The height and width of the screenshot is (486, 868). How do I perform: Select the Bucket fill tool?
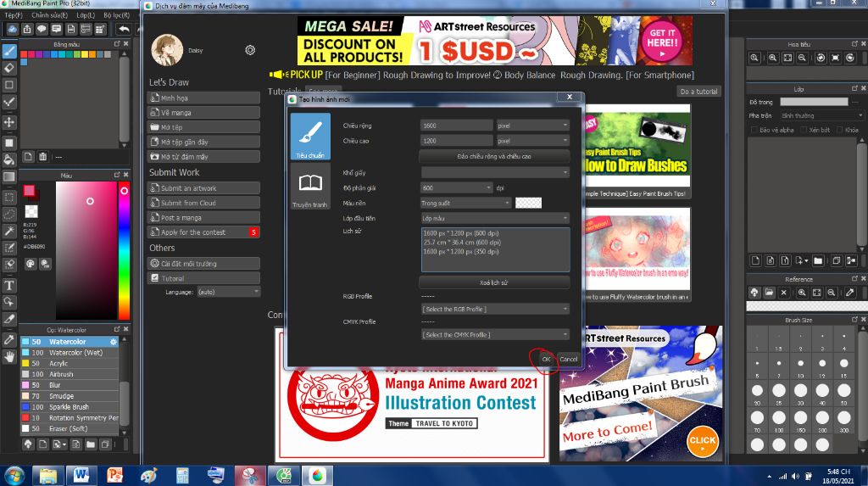(9, 159)
